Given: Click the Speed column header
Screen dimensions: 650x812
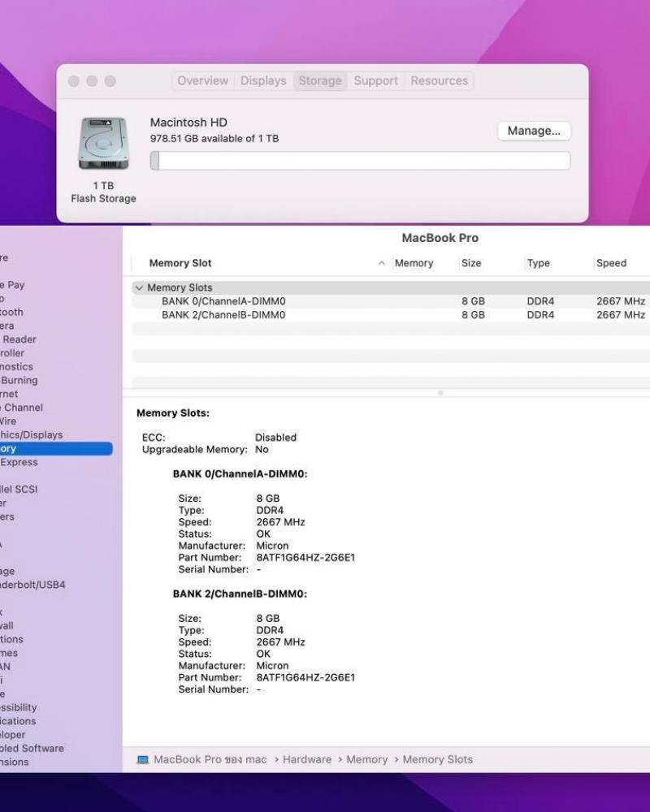Looking at the screenshot, I should 611,263.
